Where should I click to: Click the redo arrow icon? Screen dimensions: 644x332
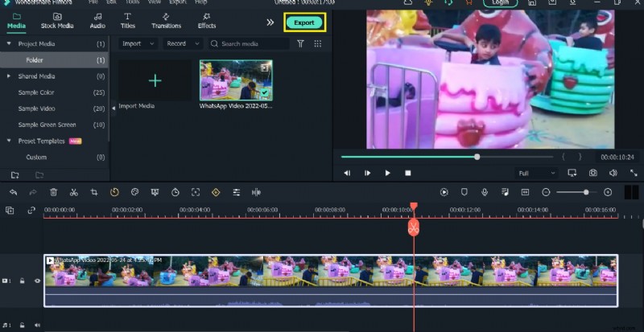click(x=33, y=192)
